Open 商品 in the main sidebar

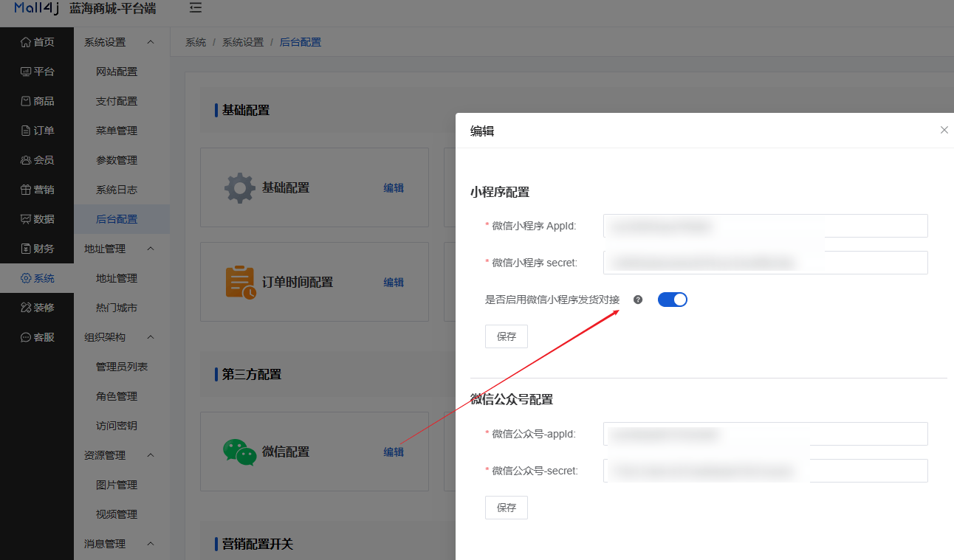point(37,101)
